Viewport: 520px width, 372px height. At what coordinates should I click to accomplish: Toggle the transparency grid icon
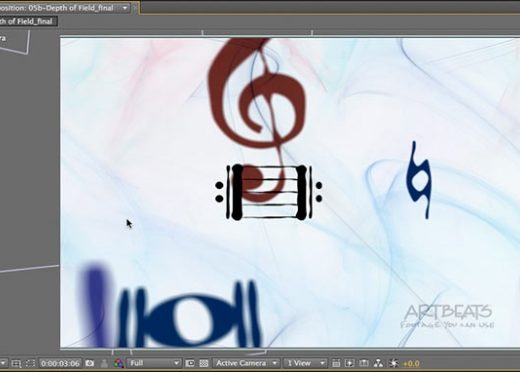tap(204, 363)
